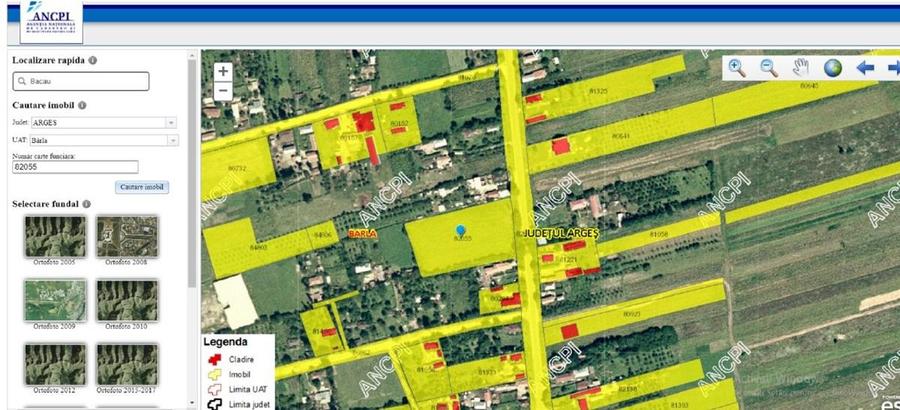
Task: Click the Limita judet legend symbol
Action: click(x=215, y=404)
